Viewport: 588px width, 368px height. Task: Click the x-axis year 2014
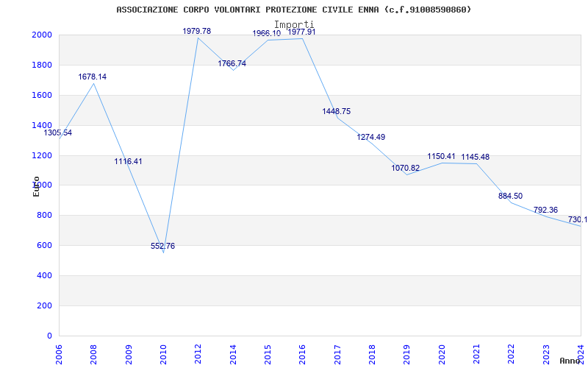click(233, 355)
